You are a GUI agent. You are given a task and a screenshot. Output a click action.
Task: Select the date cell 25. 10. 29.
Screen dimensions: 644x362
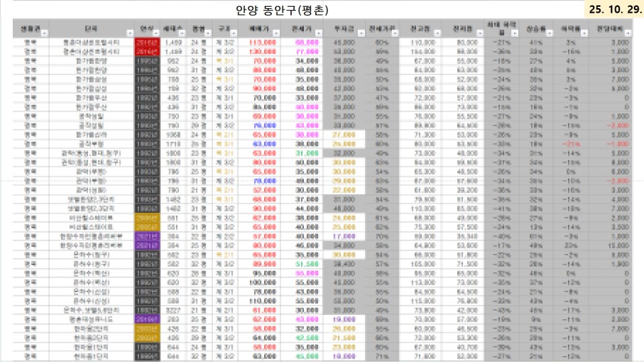[615, 9]
